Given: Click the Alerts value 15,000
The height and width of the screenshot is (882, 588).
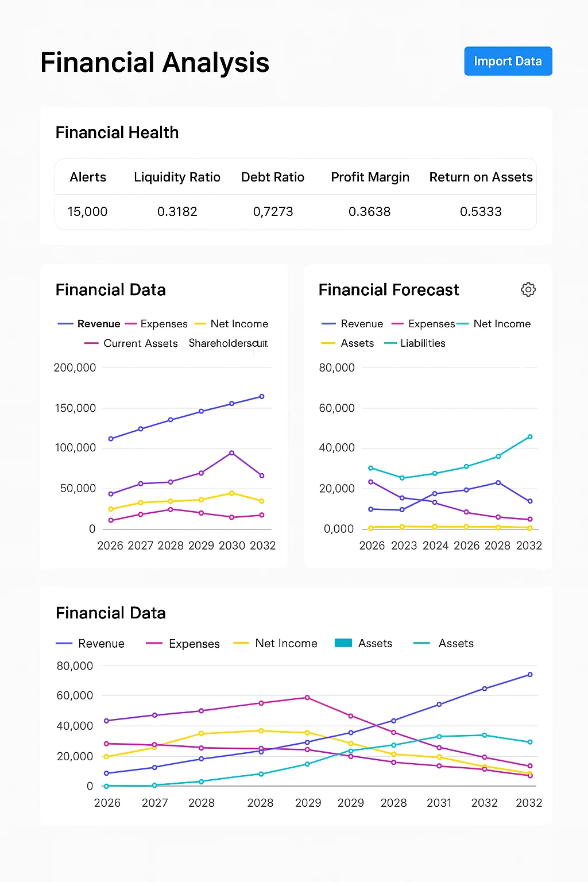Looking at the screenshot, I should click(x=87, y=212).
